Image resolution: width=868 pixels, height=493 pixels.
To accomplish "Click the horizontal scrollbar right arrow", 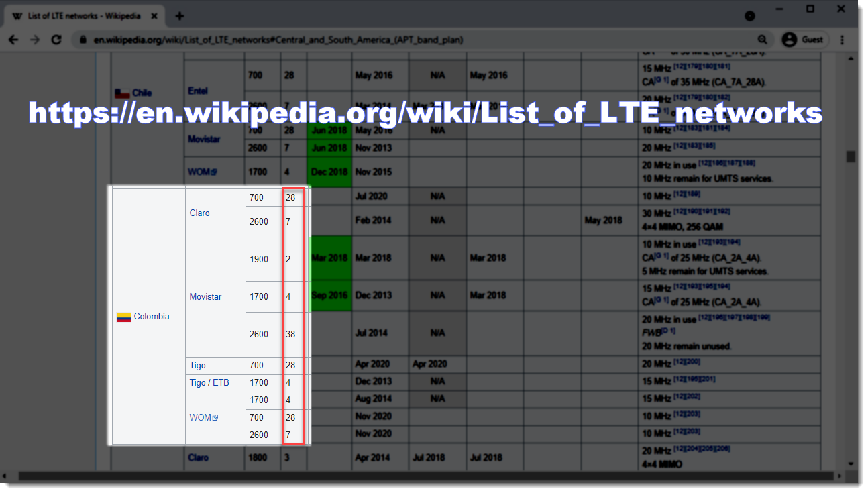I will 840,476.
